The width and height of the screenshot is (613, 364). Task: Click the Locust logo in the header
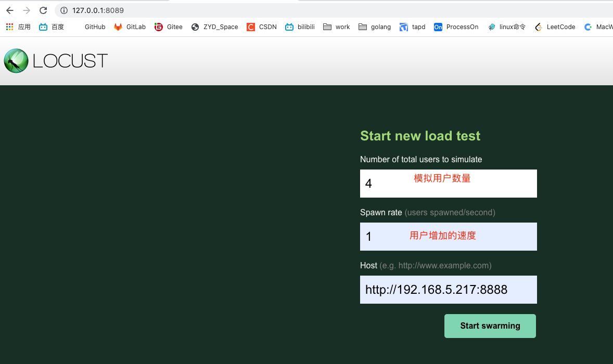click(x=56, y=60)
